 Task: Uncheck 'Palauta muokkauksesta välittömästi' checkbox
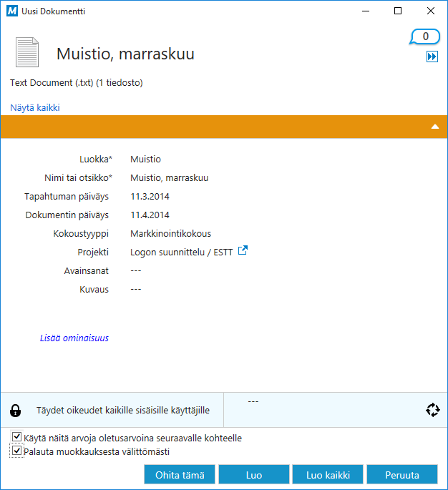click(x=17, y=451)
